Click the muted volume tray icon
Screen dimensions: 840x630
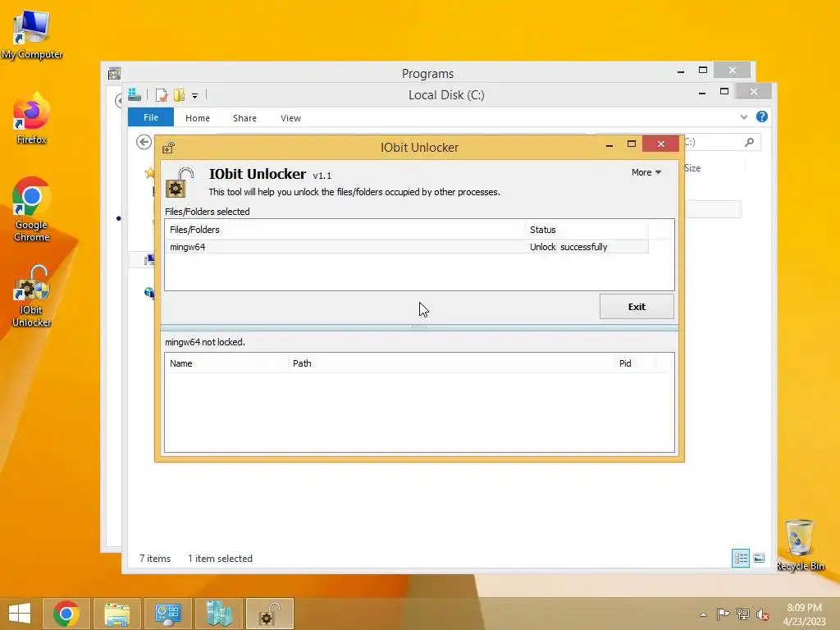pyautogui.click(x=762, y=614)
